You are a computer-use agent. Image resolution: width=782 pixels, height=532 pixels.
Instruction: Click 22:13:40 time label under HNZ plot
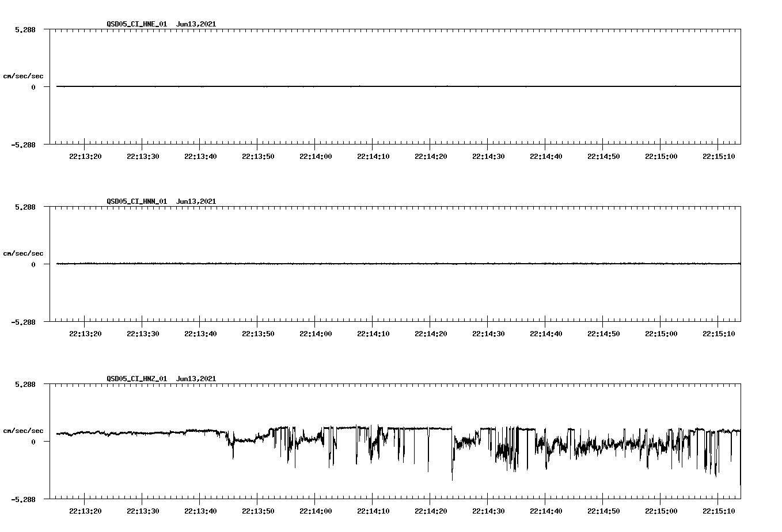click(x=200, y=511)
